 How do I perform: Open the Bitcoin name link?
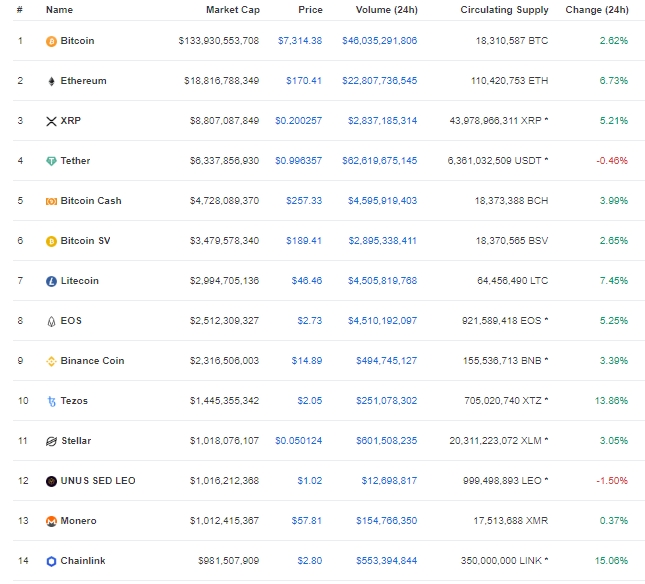point(77,41)
